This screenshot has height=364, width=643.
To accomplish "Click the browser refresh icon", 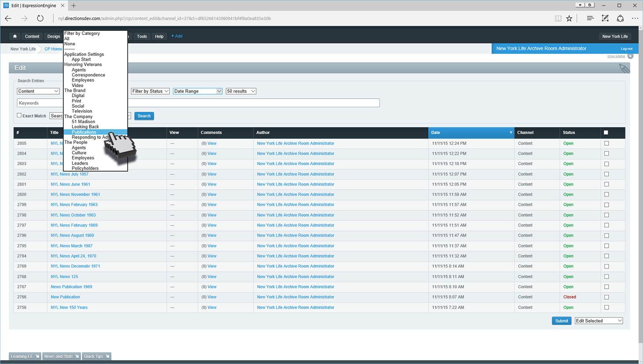I will tap(40, 18).
